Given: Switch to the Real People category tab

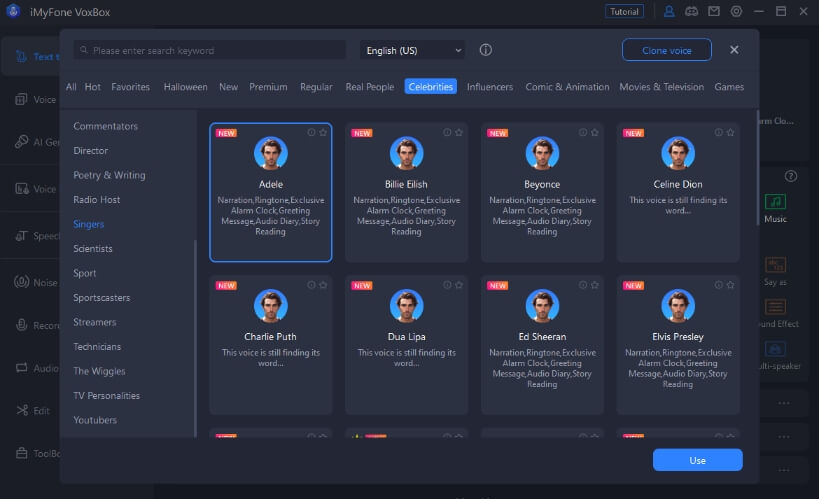Looking at the screenshot, I should (x=370, y=87).
